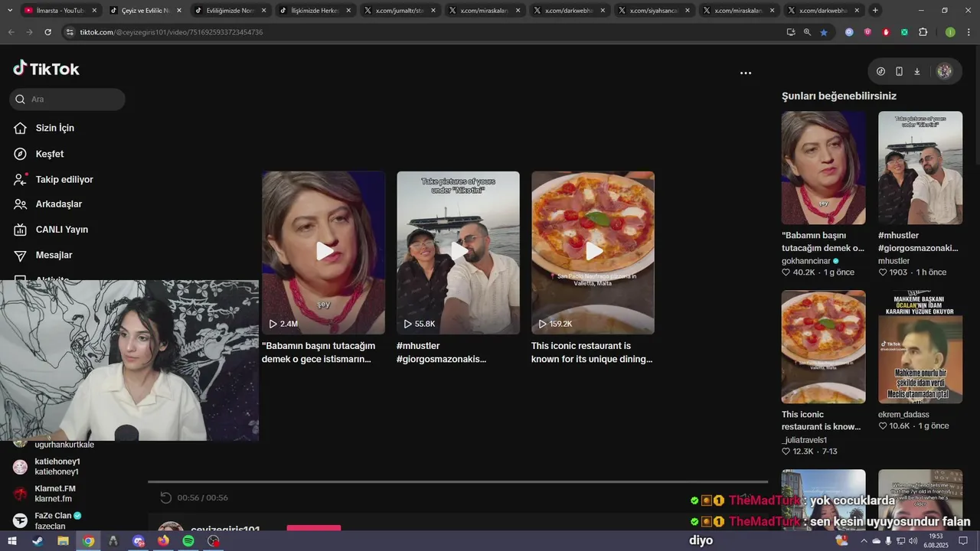
Task: Open File Explorer from the taskbar
Action: point(63,541)
